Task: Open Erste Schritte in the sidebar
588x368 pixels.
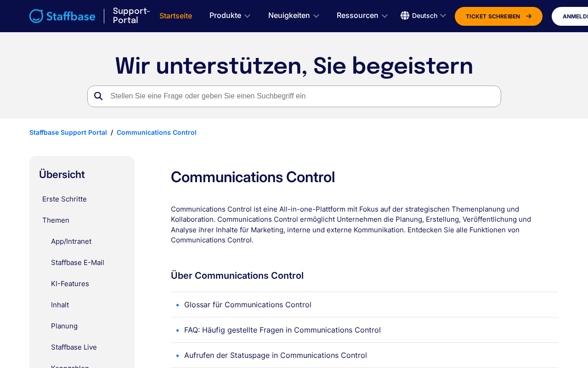Action: coord(64,199)
